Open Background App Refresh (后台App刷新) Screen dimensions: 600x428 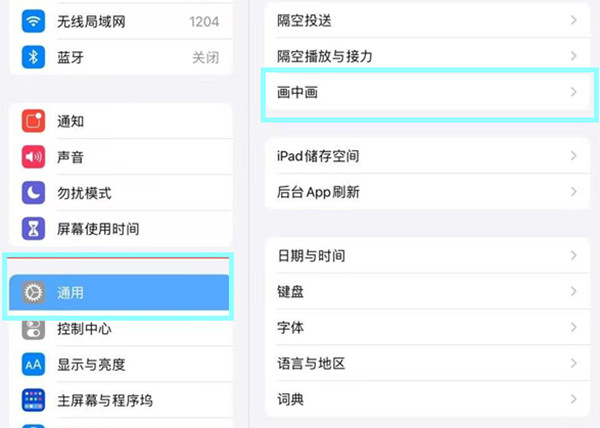tap(318, 192)
